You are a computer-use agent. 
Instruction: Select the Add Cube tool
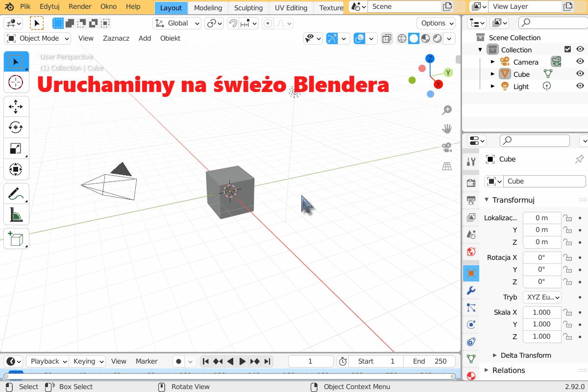click(x=16, y=239)
